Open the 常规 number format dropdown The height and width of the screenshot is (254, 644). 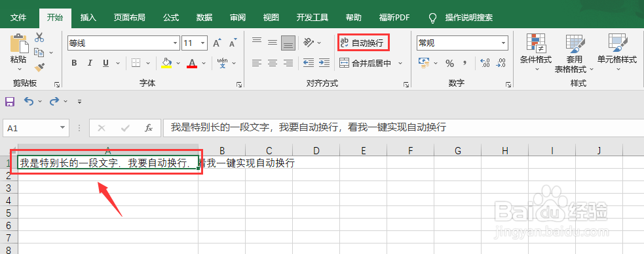pyautogui.click(x=504, y=43)
